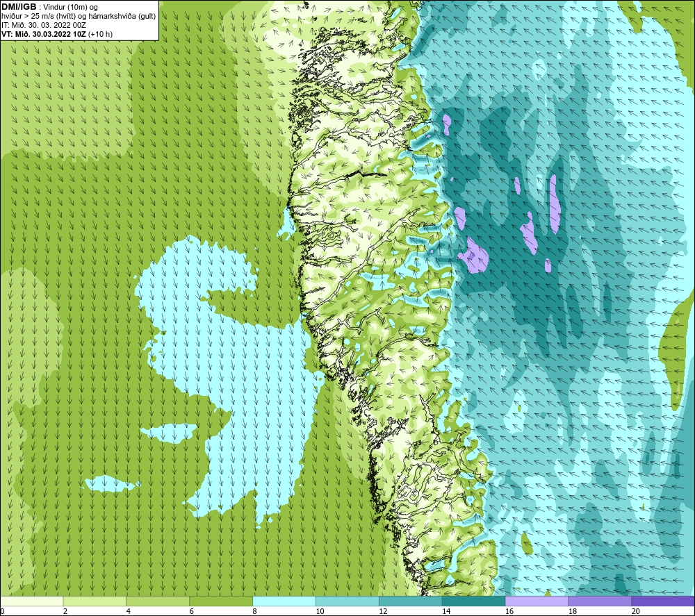Click the 'IT: Mið. 30. 03. 2022 00Z' line
This screenshot has height=616, width=695.
point(43,25)
